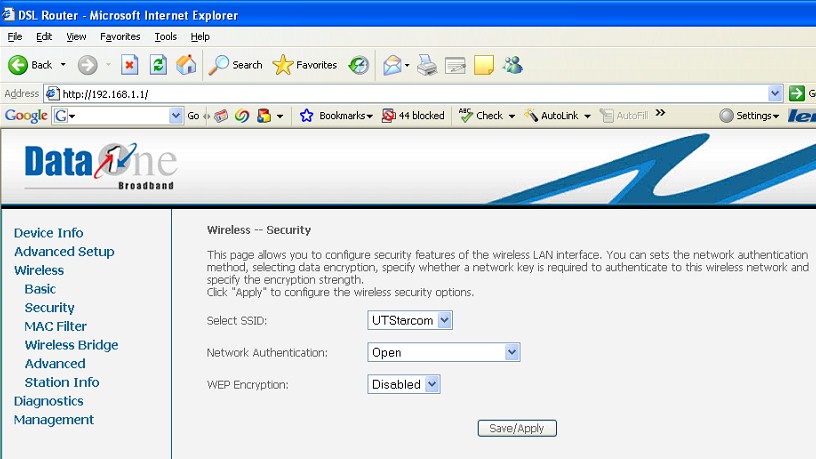Open the Favorites star button
Viewport: 816px width, 459px height.
pos(305,65)
